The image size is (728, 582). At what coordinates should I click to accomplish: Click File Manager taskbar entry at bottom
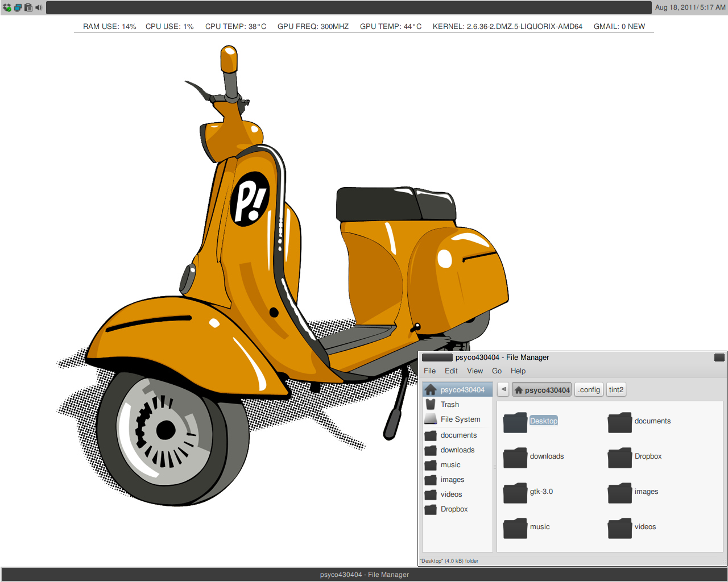(364, 575)
